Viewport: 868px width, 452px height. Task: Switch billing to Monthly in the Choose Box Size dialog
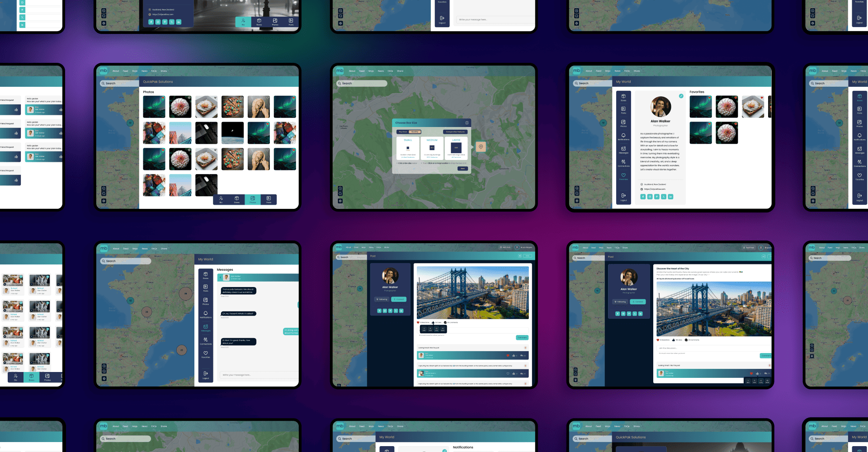click(x=415, y=132)
